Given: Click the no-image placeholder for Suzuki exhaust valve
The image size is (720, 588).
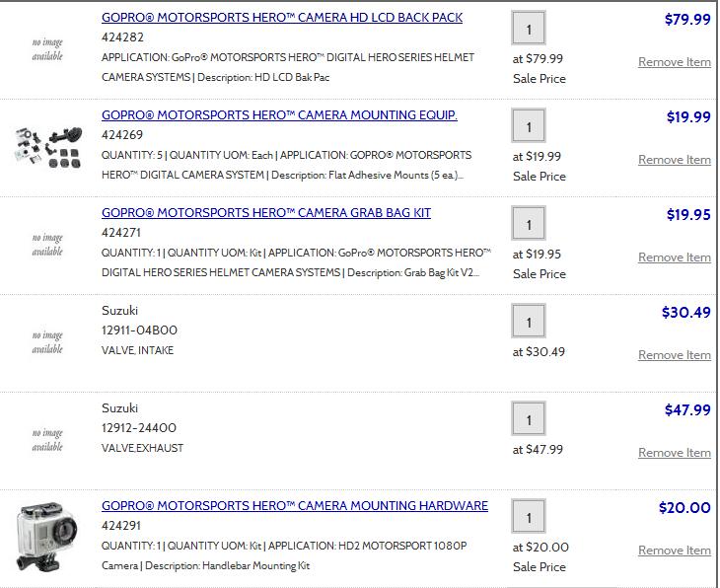Looking at the screenshot, I should coord(46,440).
